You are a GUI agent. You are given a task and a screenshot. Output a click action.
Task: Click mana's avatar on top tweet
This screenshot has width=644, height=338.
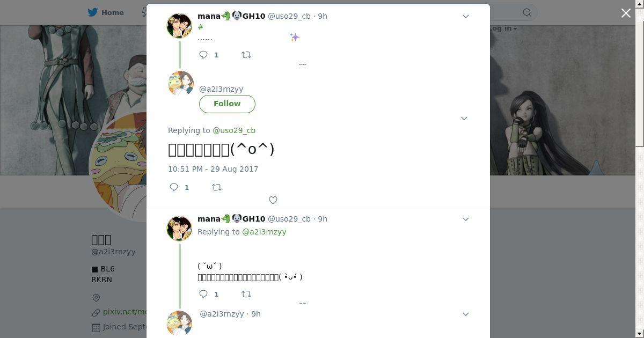(x=180, y=26)
